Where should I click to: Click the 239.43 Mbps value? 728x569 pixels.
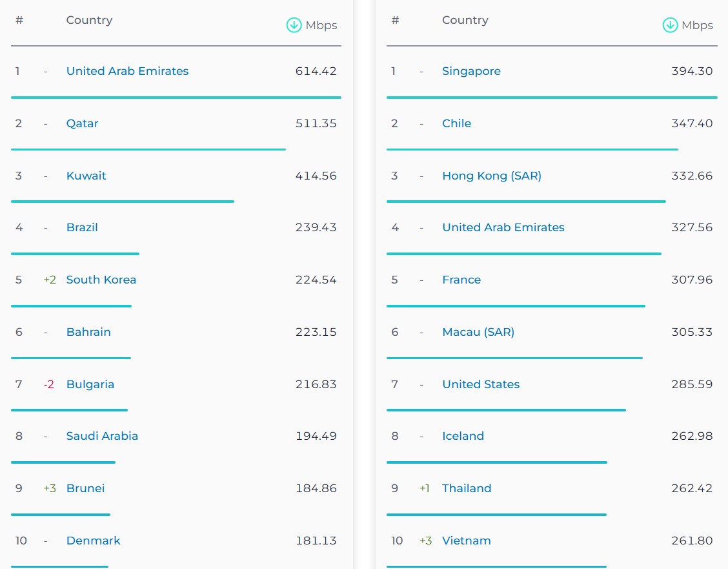316,227
